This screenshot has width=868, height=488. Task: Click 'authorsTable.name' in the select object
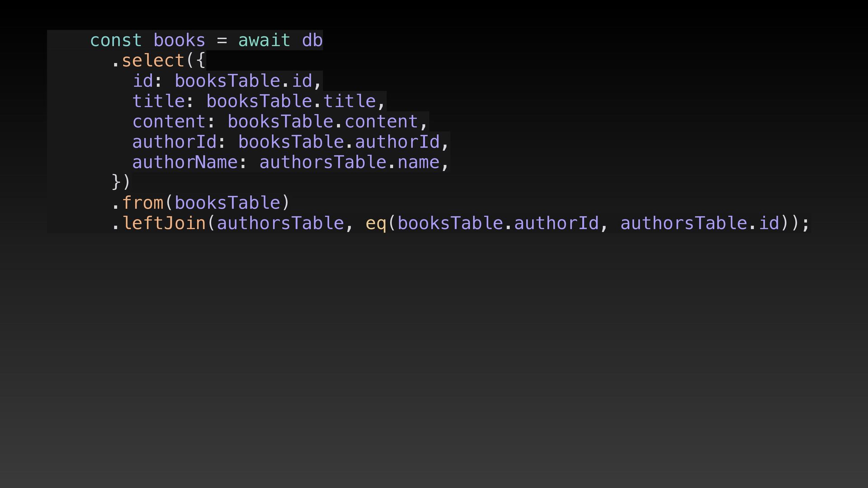point(349,163)
